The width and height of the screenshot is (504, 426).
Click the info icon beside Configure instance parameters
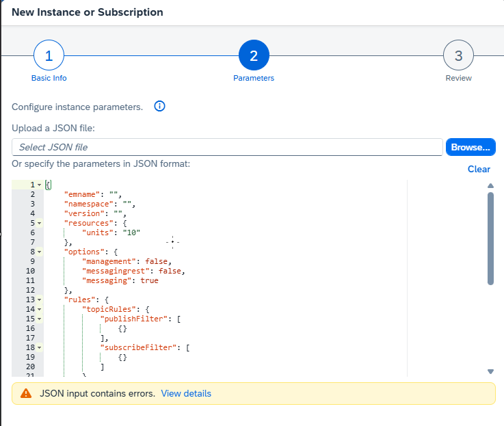pyautogui.click(x=160, y=107)
